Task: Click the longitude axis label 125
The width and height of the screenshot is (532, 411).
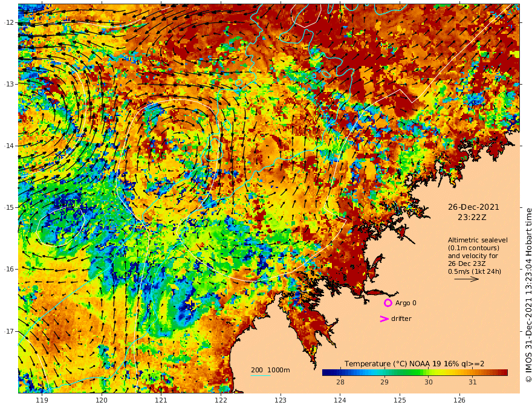Action: click(x=400, y=401)
